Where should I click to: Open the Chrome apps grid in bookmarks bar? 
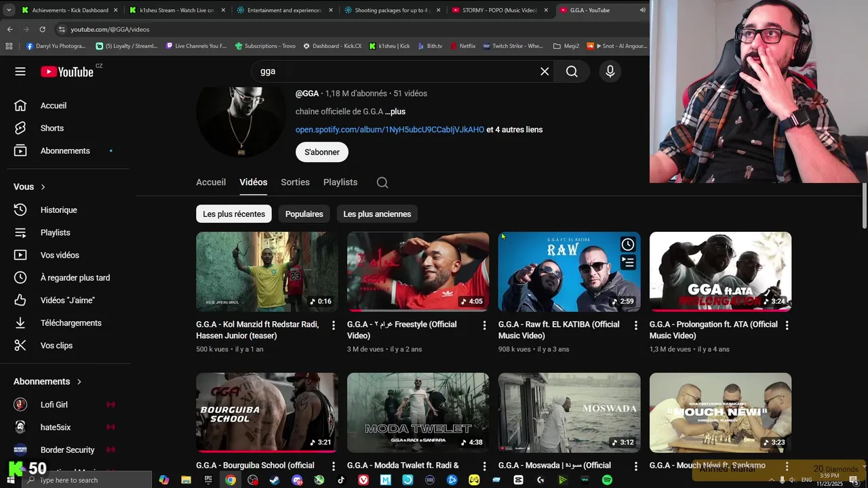9,46
